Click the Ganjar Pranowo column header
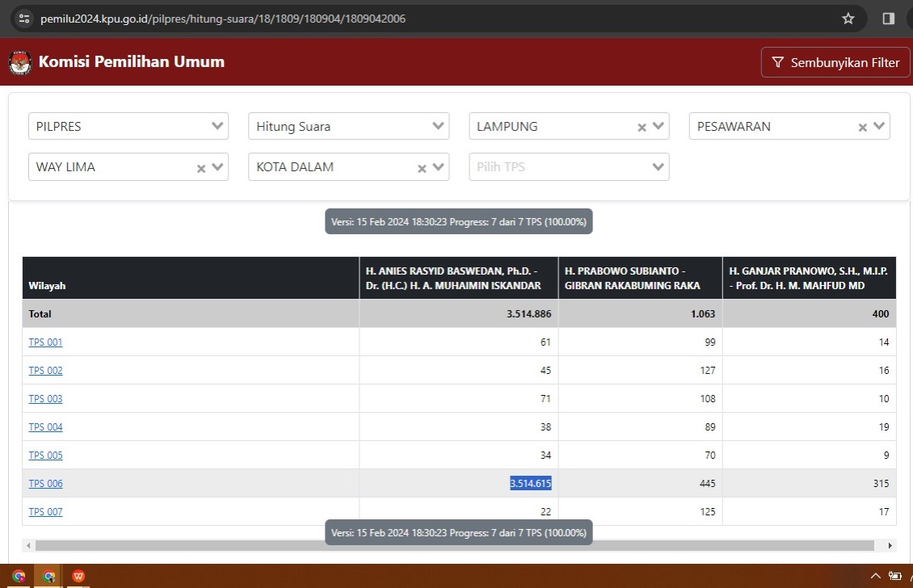 (x=810, y=279)
